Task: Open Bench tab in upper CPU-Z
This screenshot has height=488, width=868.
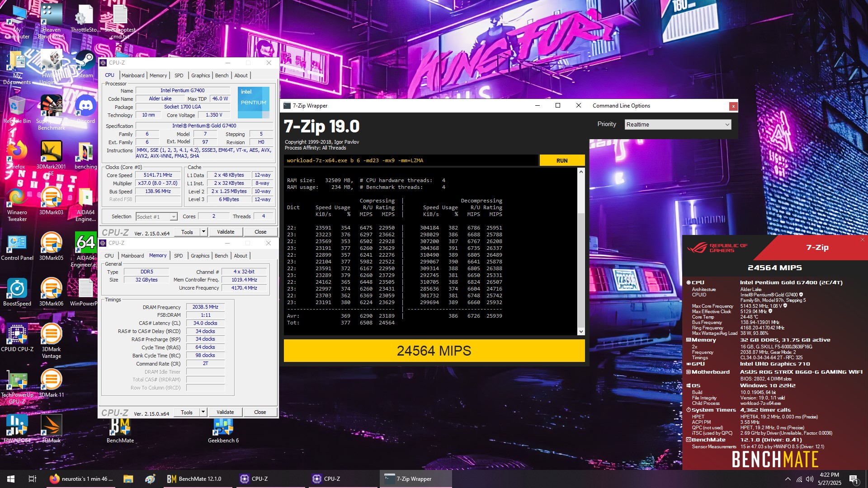Action: (x=222, y=75)
